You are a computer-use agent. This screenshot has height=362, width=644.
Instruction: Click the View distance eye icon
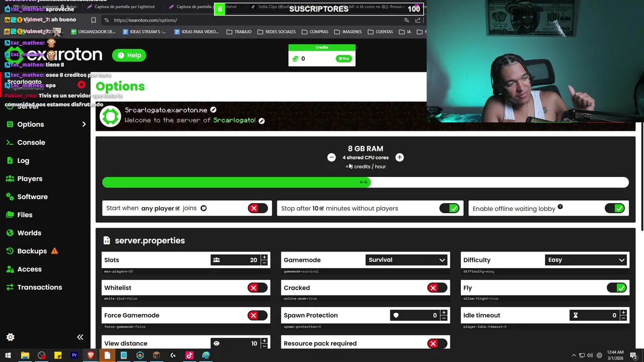coord(216,343)
